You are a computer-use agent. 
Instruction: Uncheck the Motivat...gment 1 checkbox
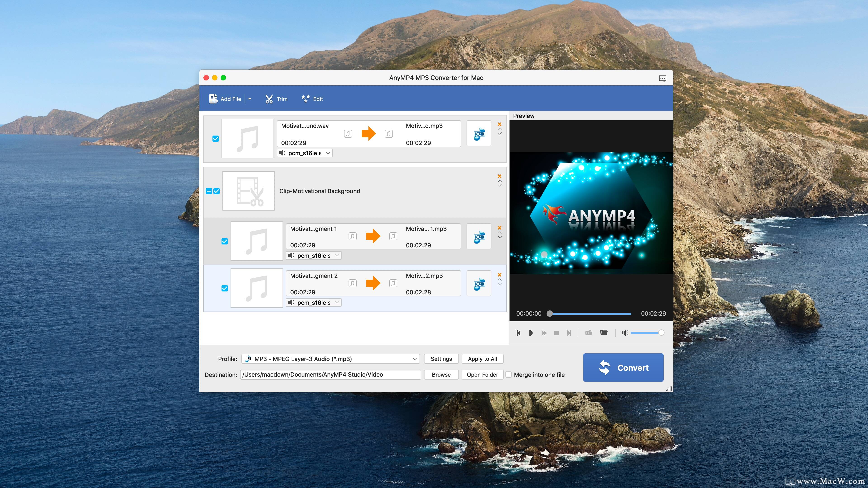(225, 241)
